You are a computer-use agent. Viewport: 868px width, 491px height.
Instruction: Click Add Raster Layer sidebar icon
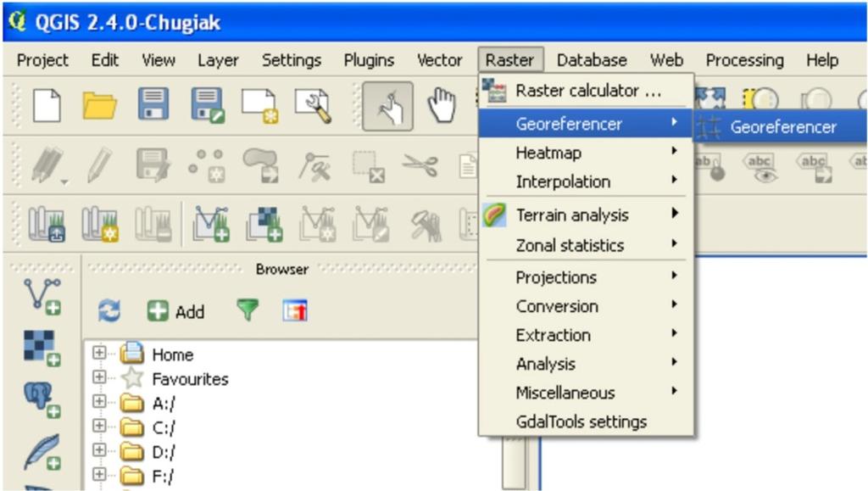point(42,349)
